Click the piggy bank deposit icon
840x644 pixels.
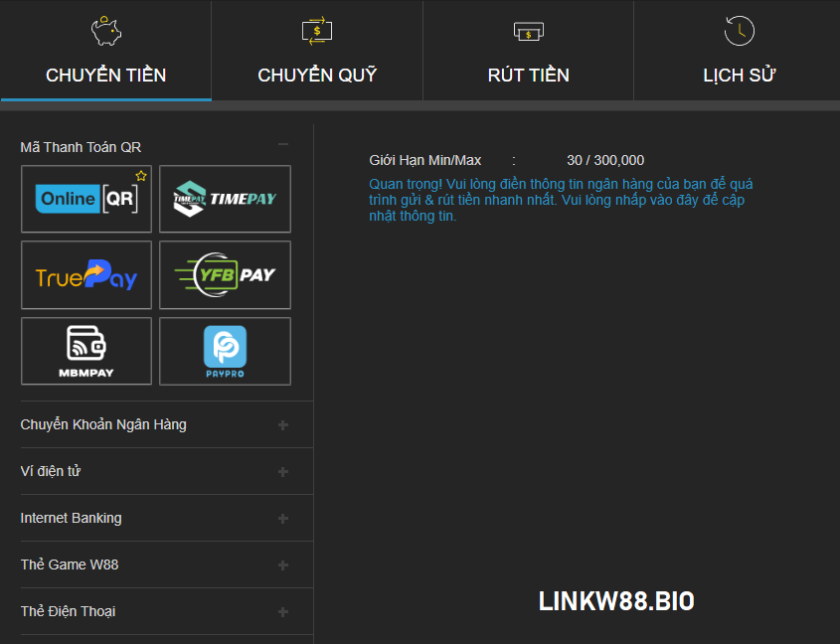coord(105,32)
